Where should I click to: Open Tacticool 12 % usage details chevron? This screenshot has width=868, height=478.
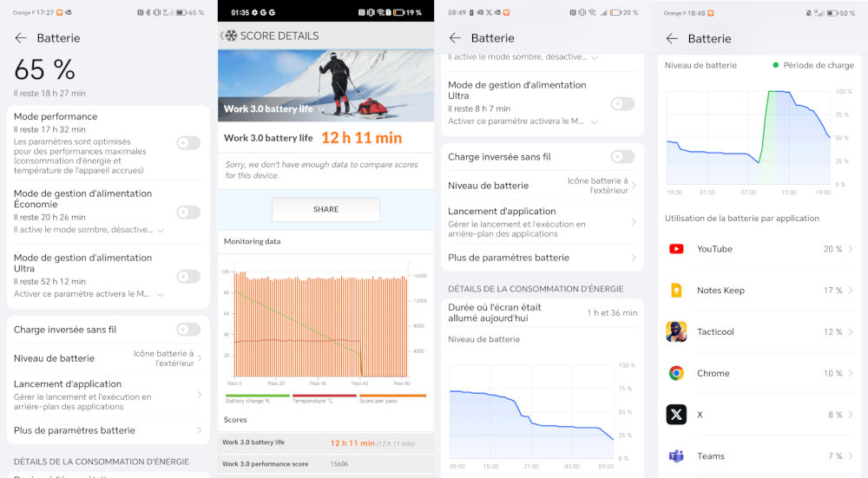(x=851, y=331)
